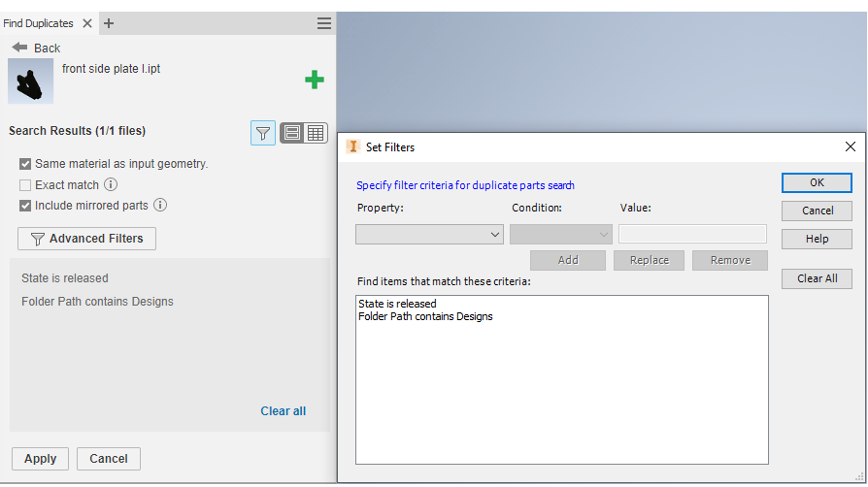Uncheck Same material as input geometry
Viewport: 868px width, 487px height.
(25, 164)
